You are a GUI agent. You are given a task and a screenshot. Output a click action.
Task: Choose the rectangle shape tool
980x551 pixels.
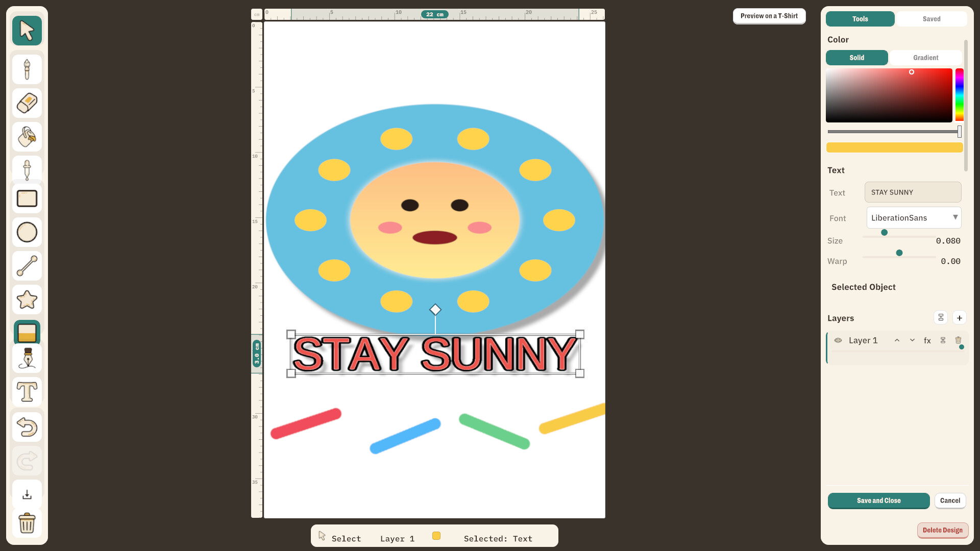point(27,198)
